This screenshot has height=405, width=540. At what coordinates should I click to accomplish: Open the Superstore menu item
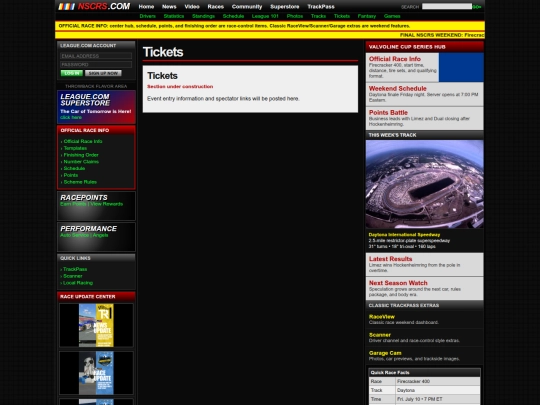point(285,7)
